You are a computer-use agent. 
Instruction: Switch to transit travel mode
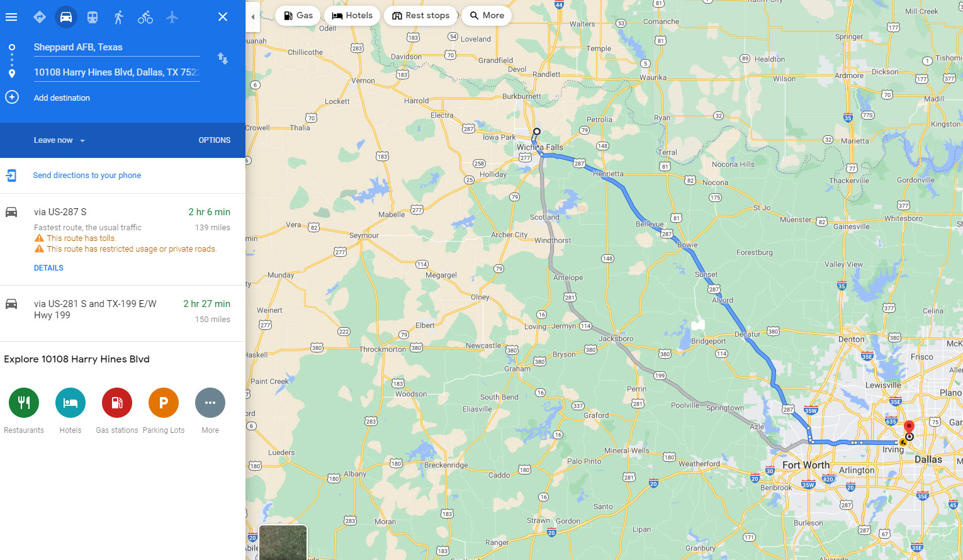[x=93, y=17]
